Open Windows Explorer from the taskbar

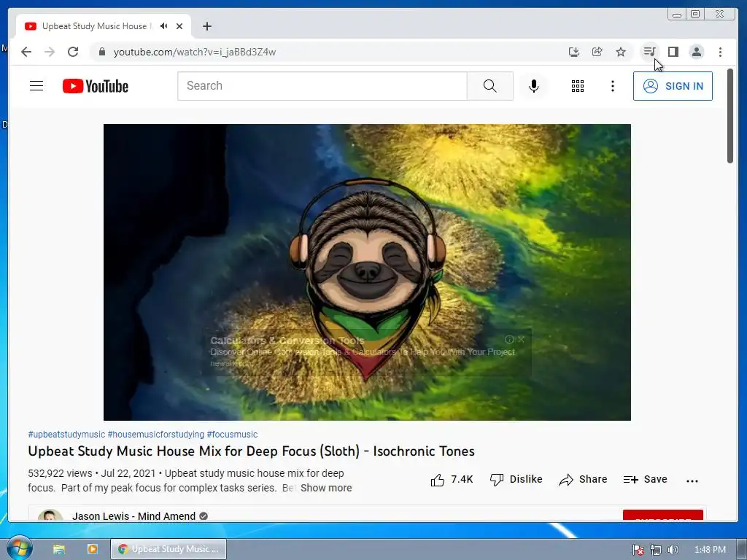coord(59,549)
